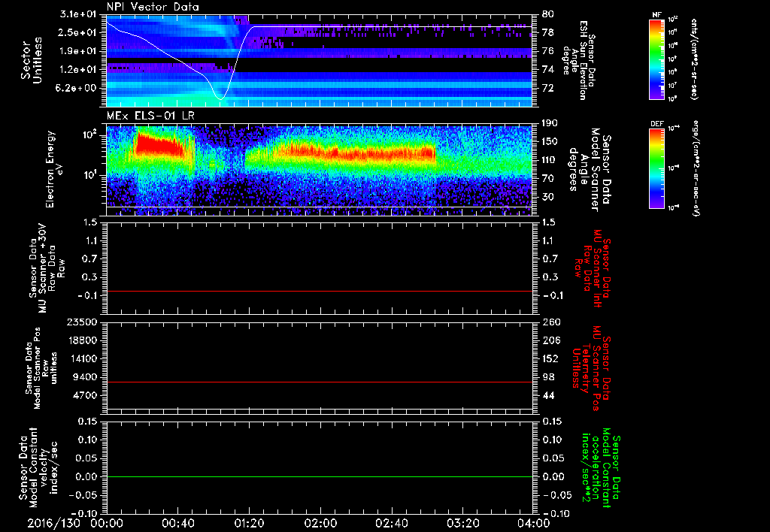Click the NF color scale bar
Screen dimensions: 770x532
(x=657, y=59)
